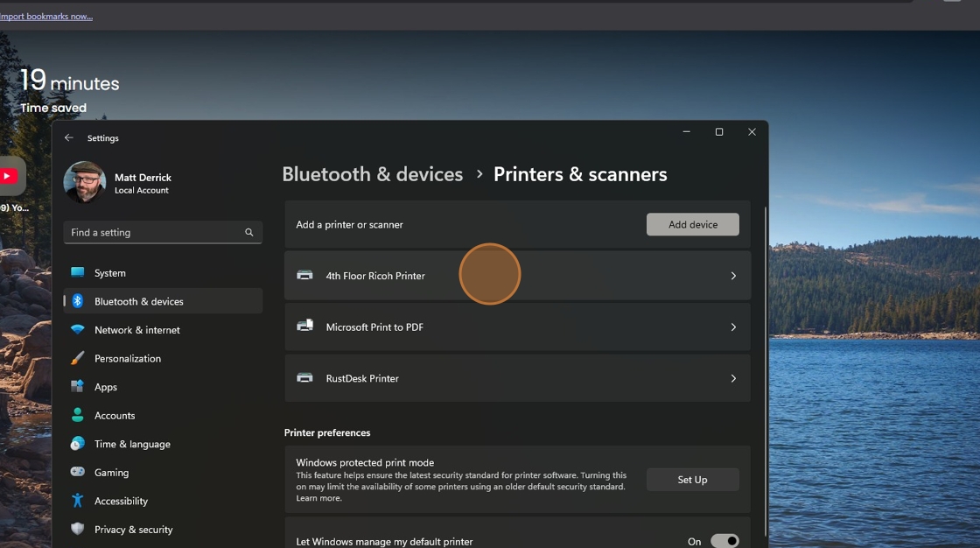Click the Gaming controller icon
The width and height of the screenshot is (980, 548).
pos(78,472)
